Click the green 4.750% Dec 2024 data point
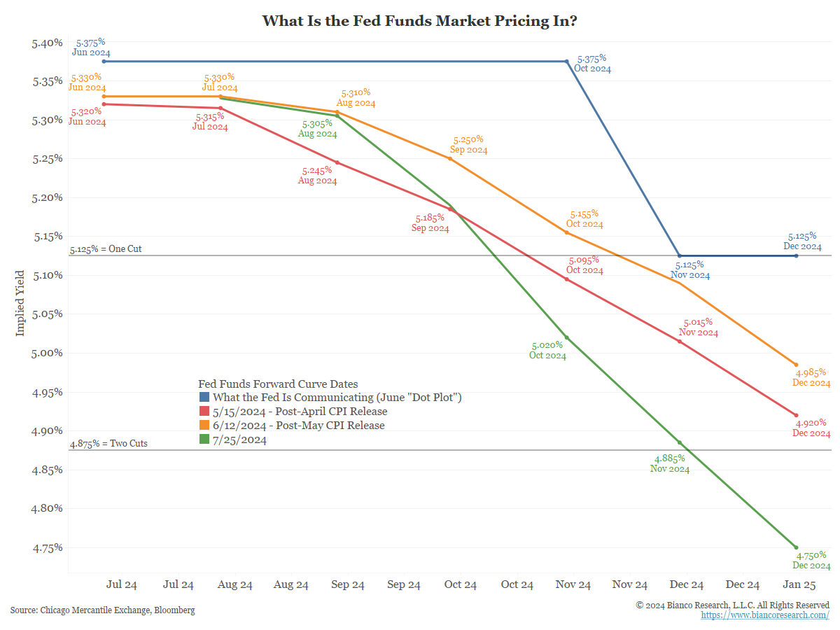The width and height of the screenshot is (840, 630). coord(796,547)
